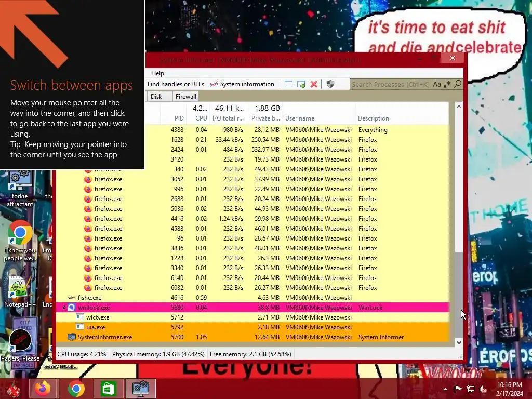The width and height of the screenshot is (532, 399).
Task: Collapse the winlock.exe process tree
Action: point(64,308)
